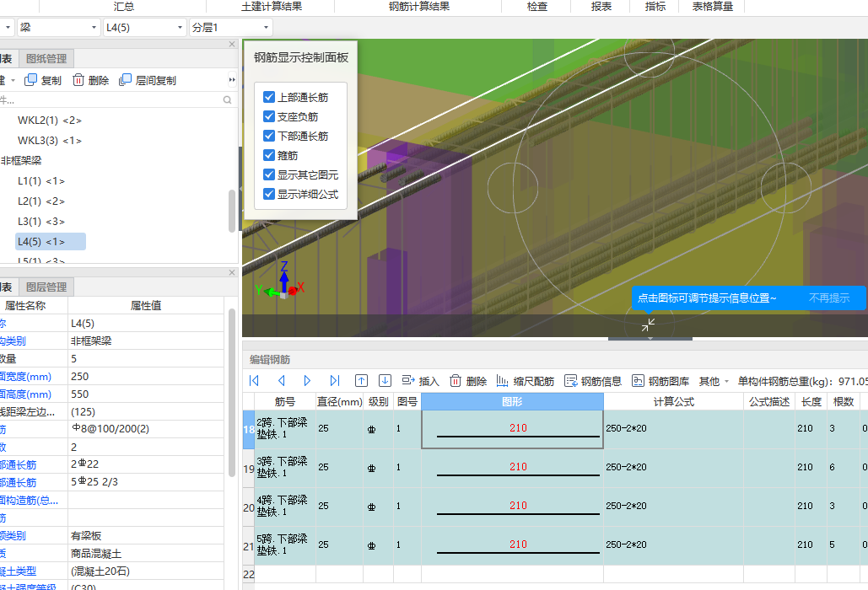Go to last rebar record icon

pos(334,380)
